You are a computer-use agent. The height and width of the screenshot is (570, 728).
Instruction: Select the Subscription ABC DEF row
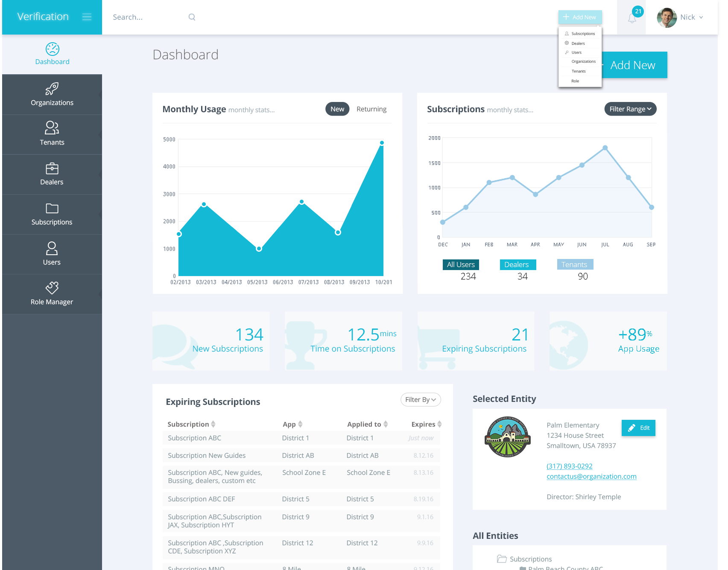[x=301, y=499]
